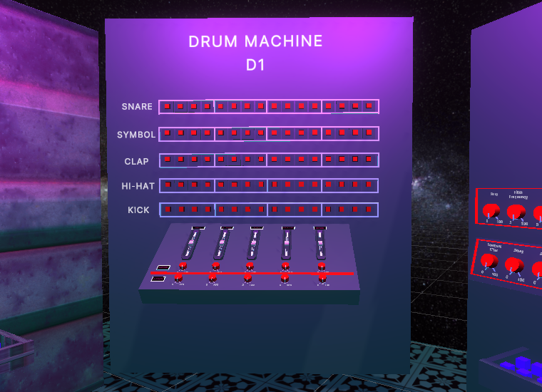Toggle the last step in the KICK row

[369, 210]
